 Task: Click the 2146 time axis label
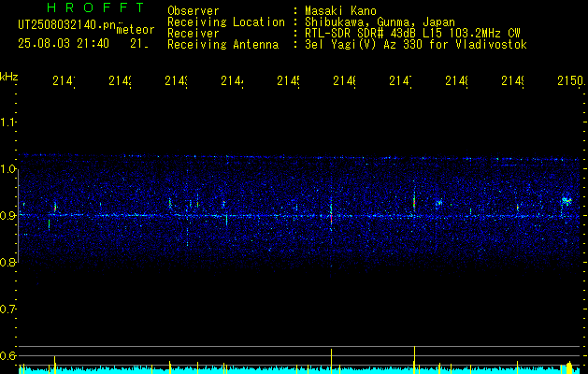345,80
